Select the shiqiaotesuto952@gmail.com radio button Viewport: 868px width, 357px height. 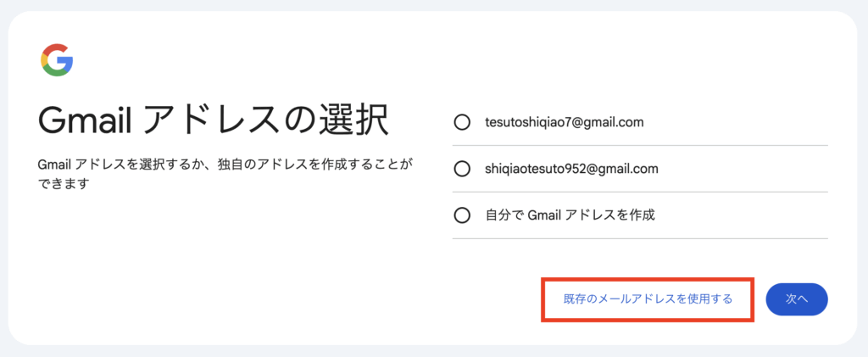(462, 169)
